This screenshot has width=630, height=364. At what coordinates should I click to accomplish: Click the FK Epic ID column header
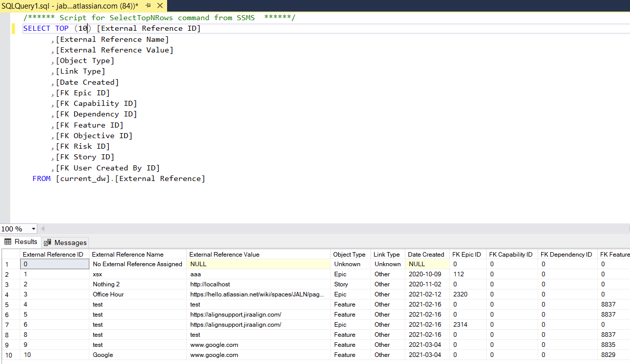click(467, 254)
